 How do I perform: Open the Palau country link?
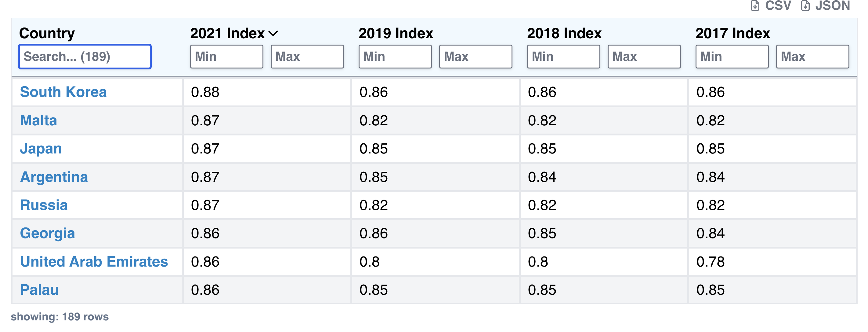(39, 290)
